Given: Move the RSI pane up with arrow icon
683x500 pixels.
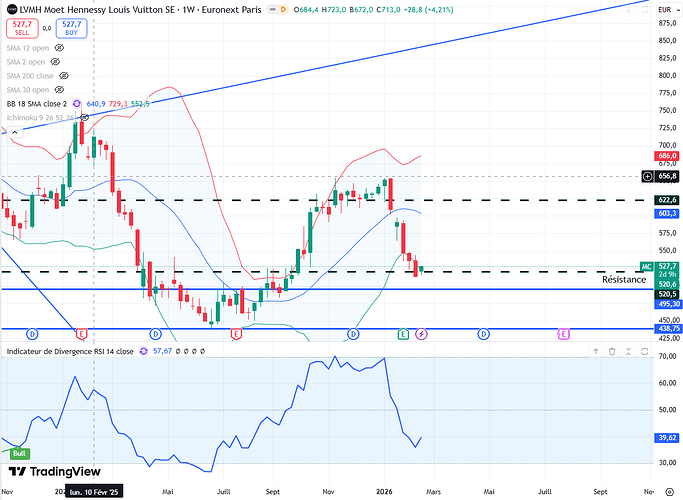Looking at the screenshot, I should [595, 351].
